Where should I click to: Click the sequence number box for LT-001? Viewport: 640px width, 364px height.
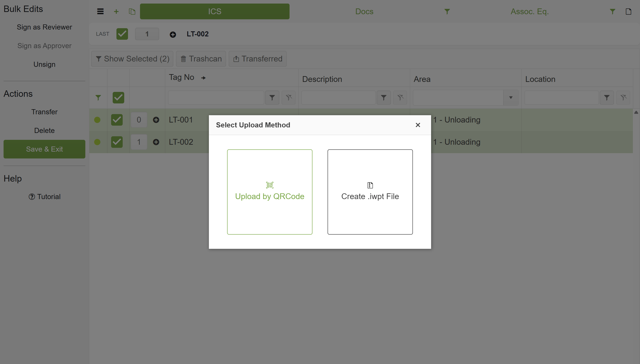[139, 120]
